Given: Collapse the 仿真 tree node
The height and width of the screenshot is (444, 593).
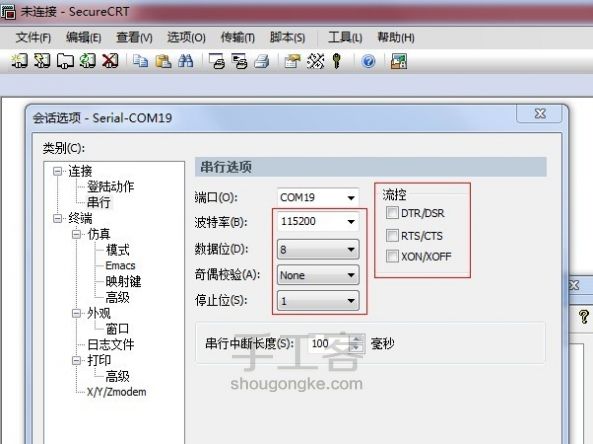Looking at the screenshot, I should click(76, 234).
